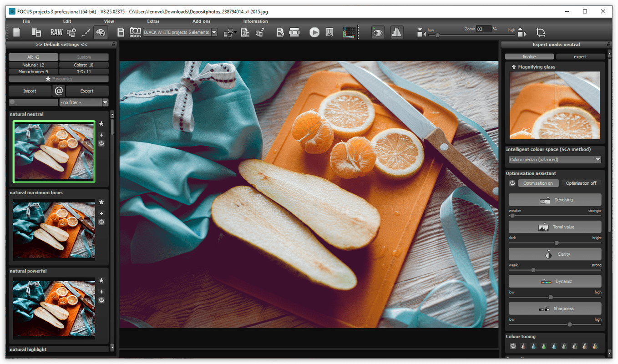Image resolution: width=618 pixels, height=364 pixels.
Task: Open the File menu
Action: 26,21
